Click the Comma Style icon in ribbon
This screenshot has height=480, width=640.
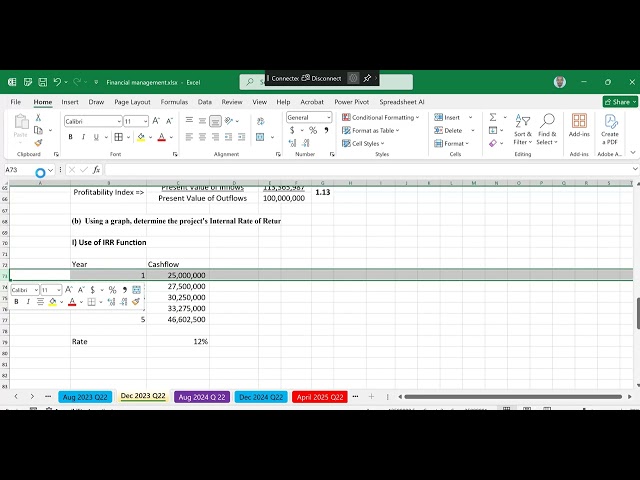coord(326,130)
